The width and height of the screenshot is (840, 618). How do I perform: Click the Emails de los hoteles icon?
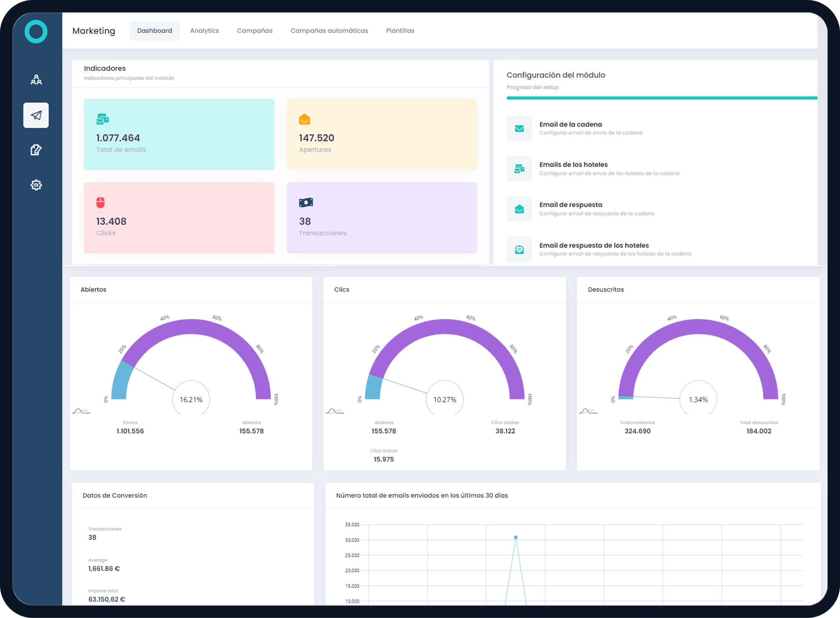(519, 169)
